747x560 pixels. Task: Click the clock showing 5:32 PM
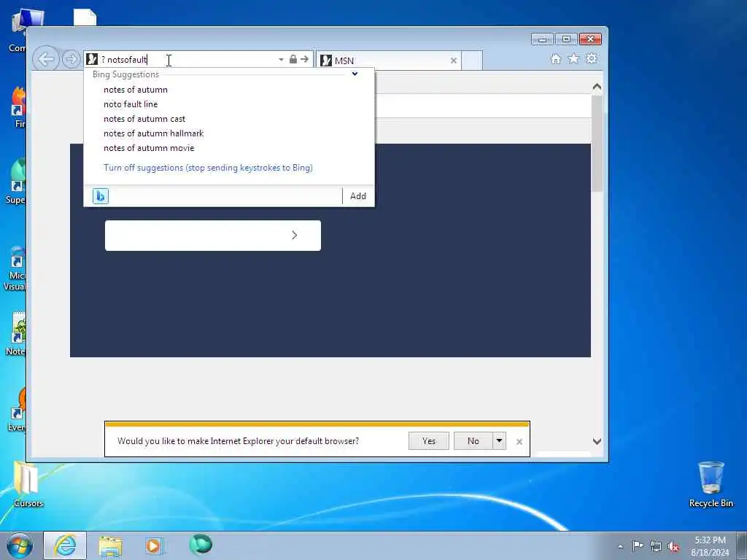pyautogui.click(x=710, y=546)
